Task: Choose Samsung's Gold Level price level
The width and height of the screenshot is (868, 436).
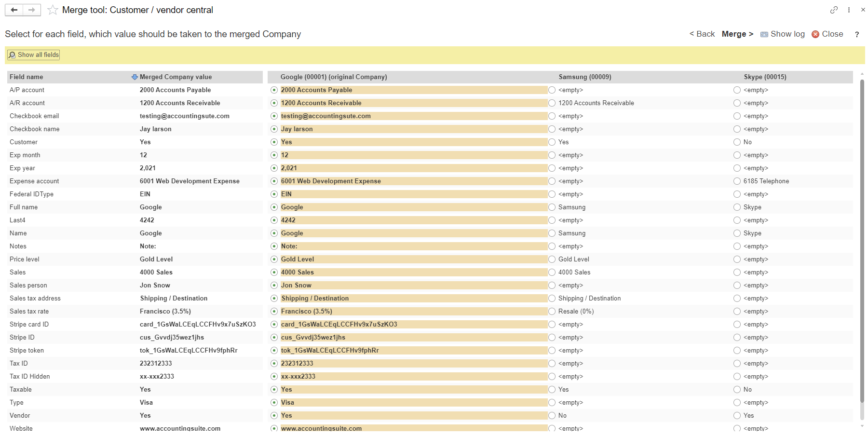Action: click(552, 259)
